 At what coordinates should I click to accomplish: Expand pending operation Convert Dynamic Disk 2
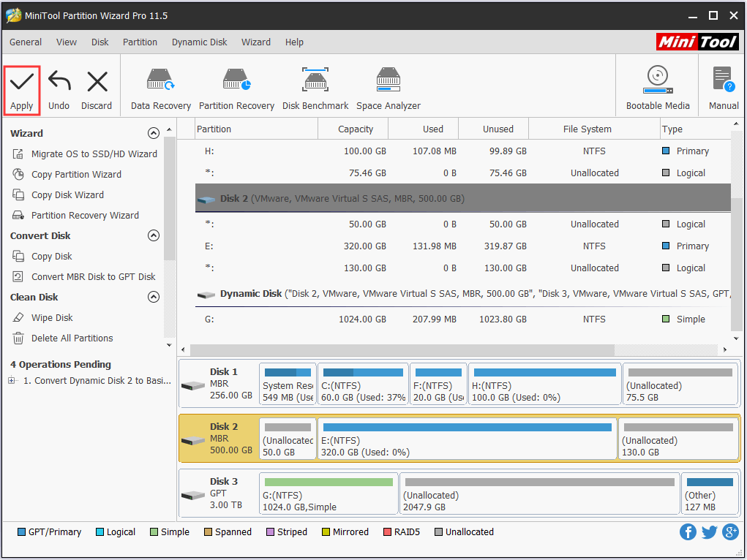pyautogui.click(x=12, y=380)
